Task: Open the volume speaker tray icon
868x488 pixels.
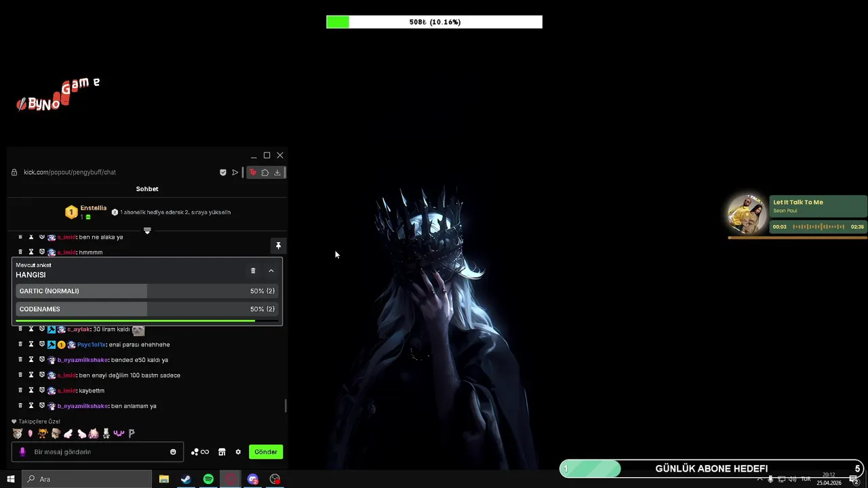Action: (x=792, y=479)
